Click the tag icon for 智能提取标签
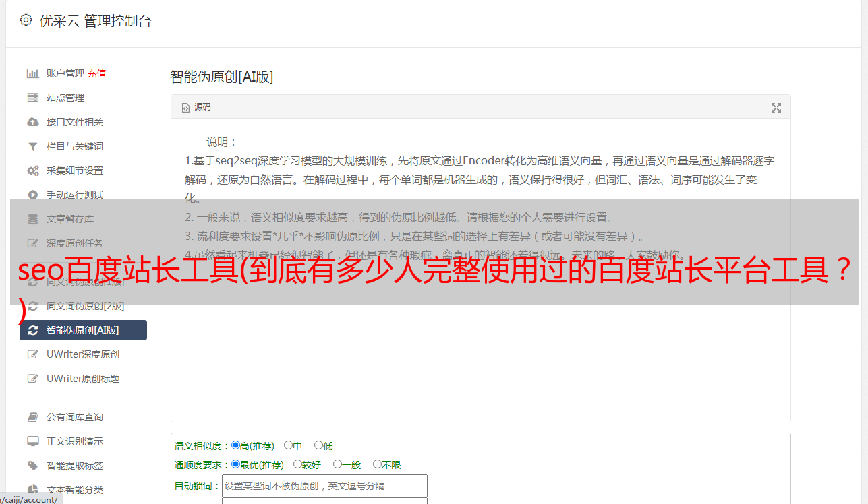The image size is (868, 504). pos(32,466)
